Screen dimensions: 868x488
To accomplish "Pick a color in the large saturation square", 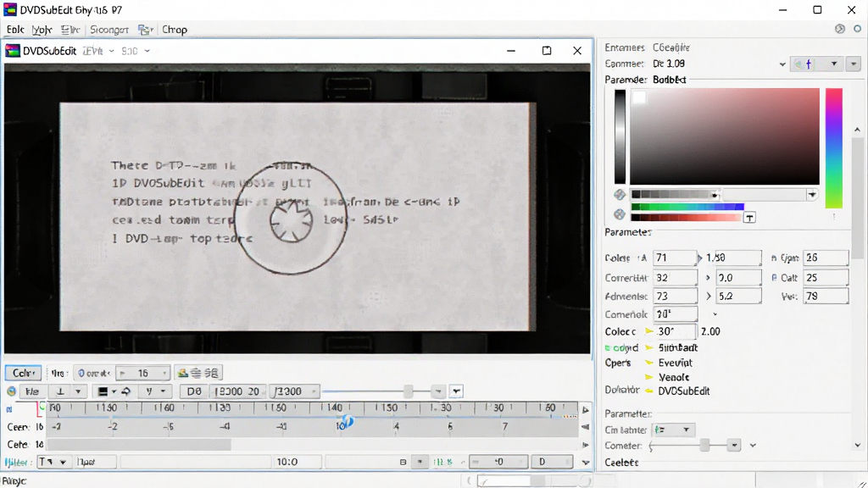I will click(725, 136).
